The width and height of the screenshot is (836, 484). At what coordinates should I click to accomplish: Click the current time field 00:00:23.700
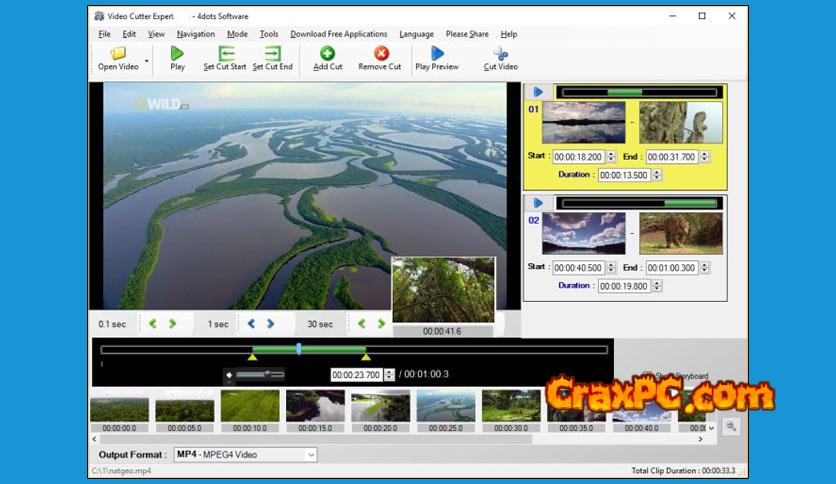pos(356,375)
